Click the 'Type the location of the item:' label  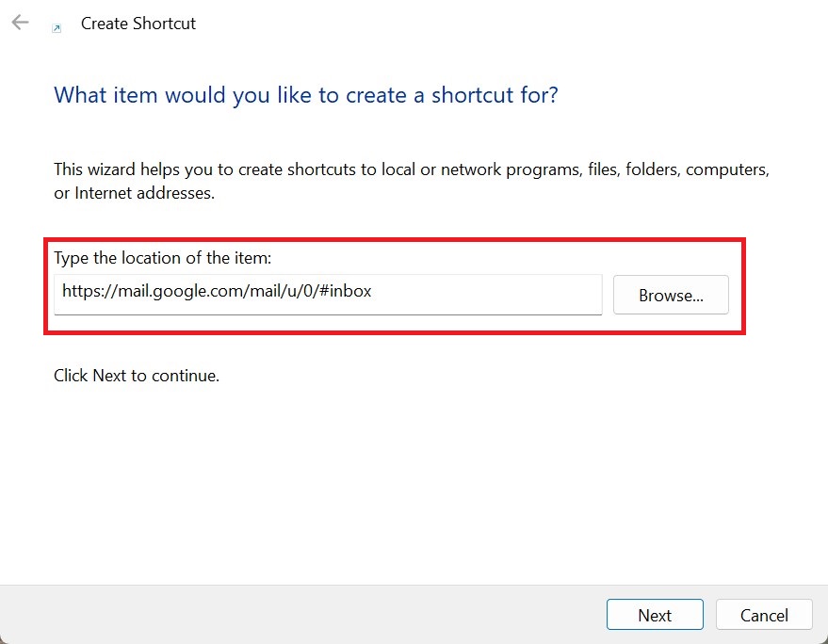[x=162, y=258]
